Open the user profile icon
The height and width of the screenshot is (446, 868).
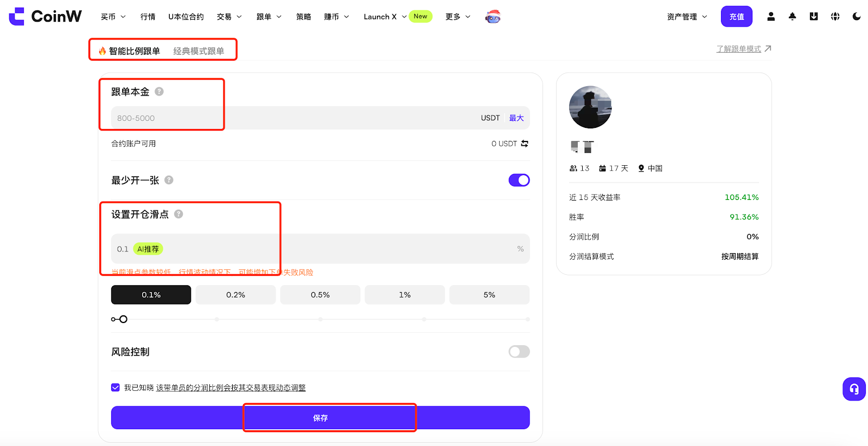click(771, 17)
